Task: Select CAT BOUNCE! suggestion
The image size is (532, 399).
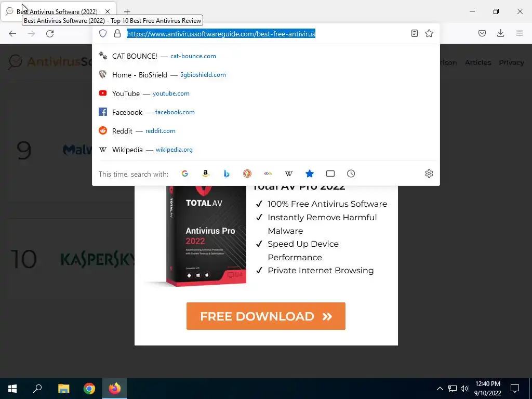Action: tap(266, 56)
